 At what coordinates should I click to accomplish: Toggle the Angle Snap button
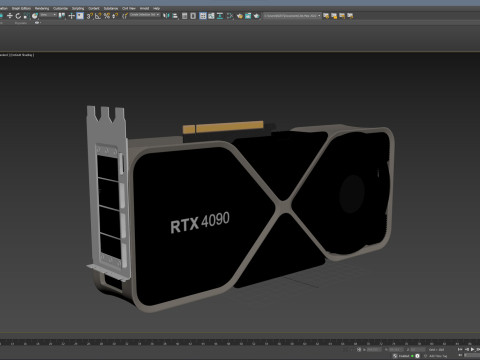98,16
